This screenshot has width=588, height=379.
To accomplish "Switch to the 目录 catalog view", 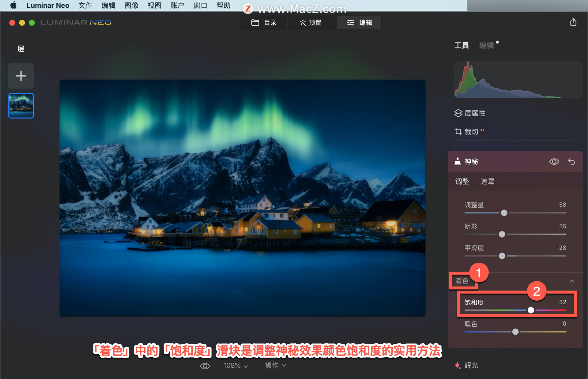I will pyautogui.click(x=264, y=23).
